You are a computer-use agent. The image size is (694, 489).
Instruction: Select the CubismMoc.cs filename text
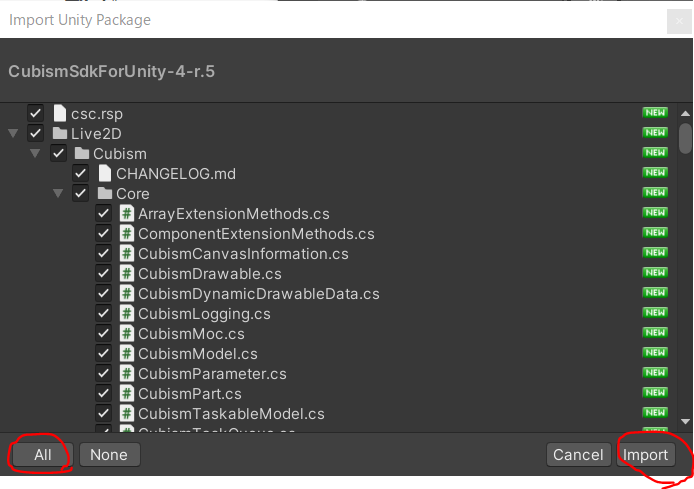tap(191, 334)
